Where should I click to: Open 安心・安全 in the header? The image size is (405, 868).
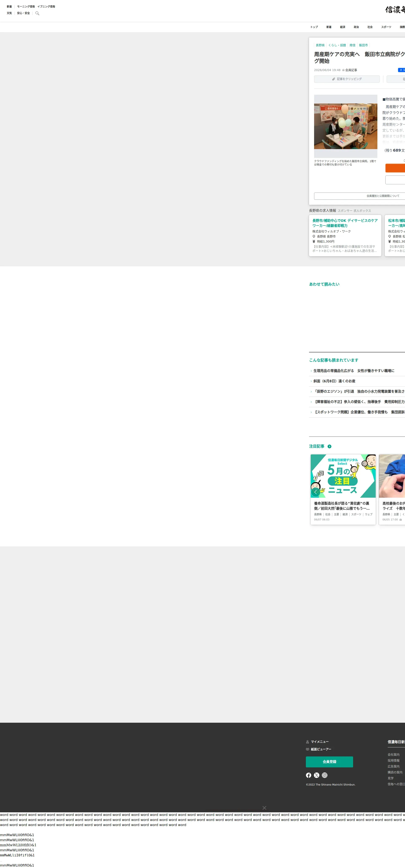(24, 13)
